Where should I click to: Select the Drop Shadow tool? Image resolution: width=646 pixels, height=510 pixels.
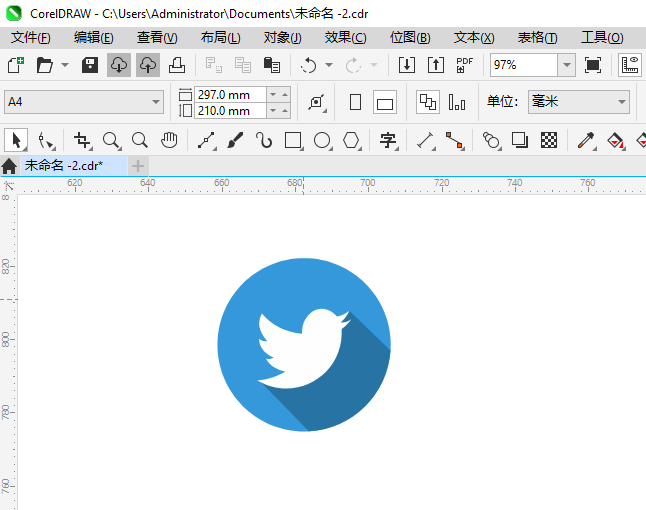520,140
